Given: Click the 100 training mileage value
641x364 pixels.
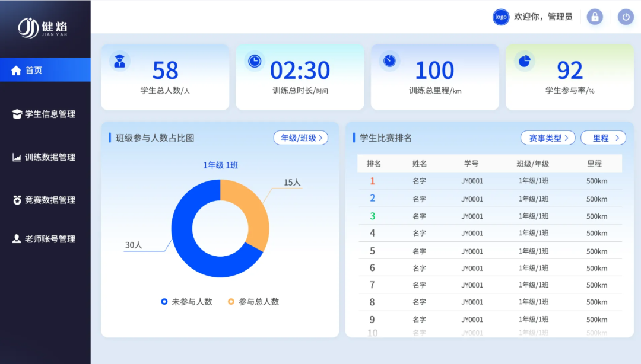Looking at the screenshot, I should pos(434,71).
